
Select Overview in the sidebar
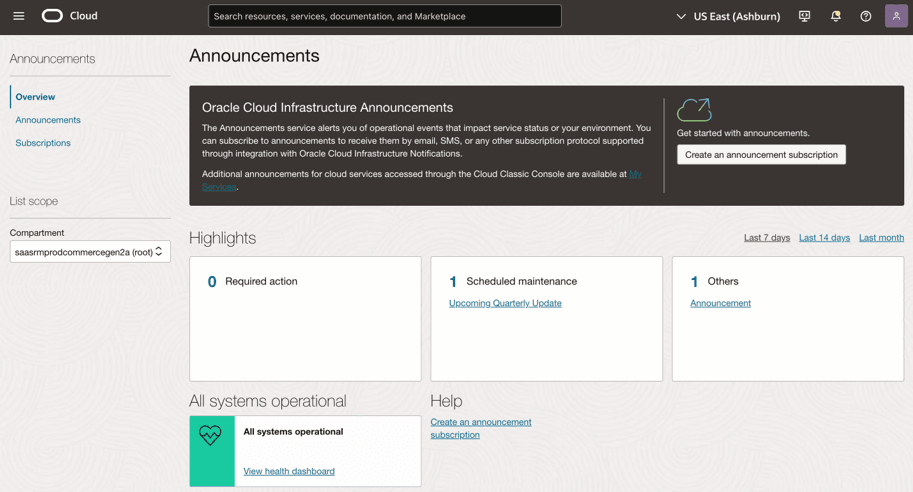click(36, 97)
